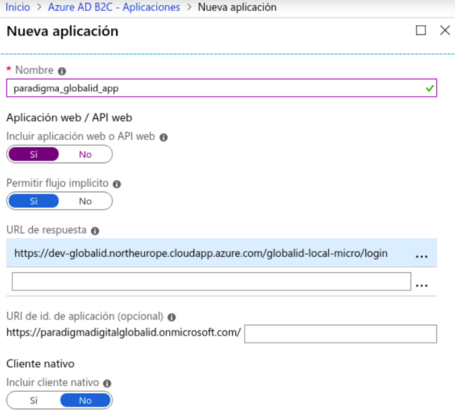Click the Aplicación web / API web heading

(69, 118)
